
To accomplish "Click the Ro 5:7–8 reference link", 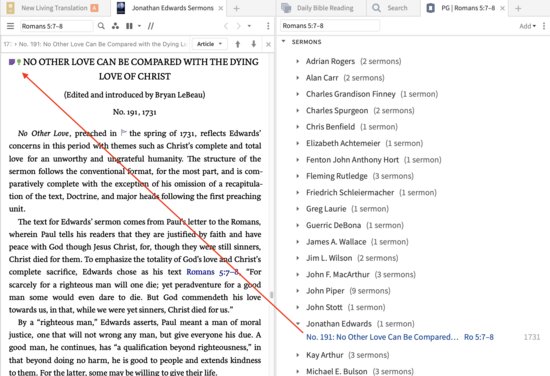I will [x=479, y=337].
